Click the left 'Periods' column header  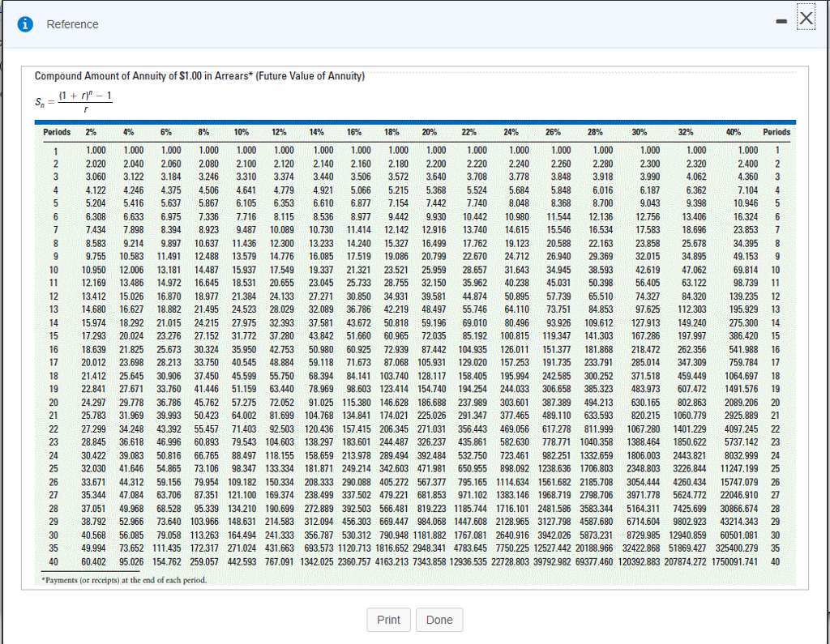(57, 132)
